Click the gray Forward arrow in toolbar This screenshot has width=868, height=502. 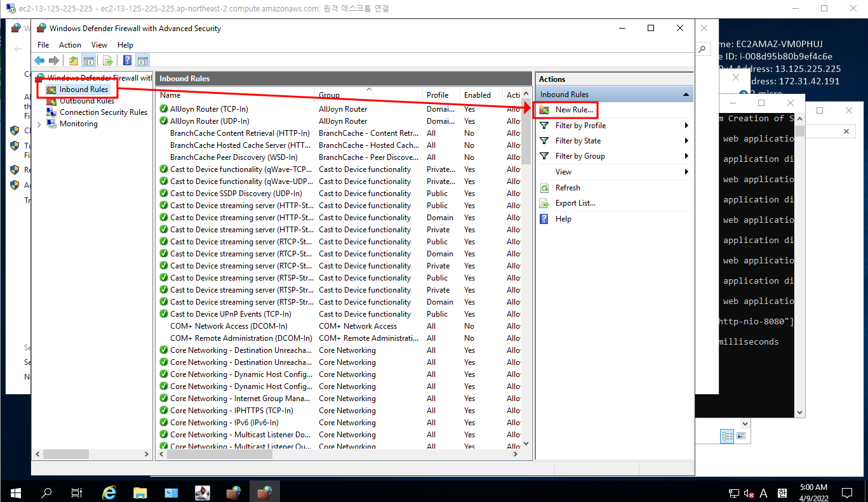pyautogui.click(x=54, y=61)
